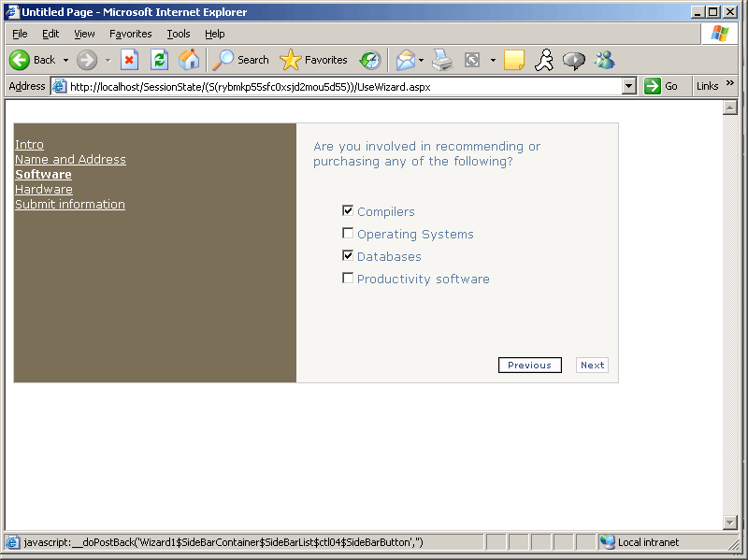Click the Stop loading icon
748x560 pixels.
[x=129, y=60]
